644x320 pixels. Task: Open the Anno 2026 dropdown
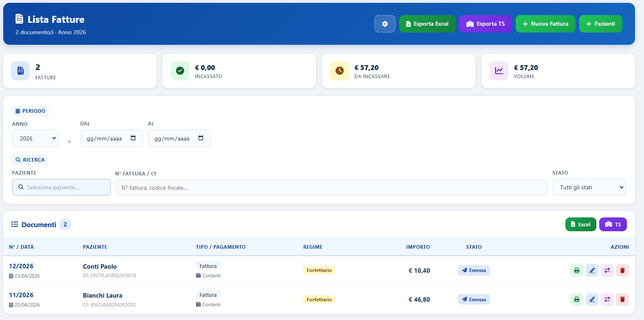(x=35, y=138)
